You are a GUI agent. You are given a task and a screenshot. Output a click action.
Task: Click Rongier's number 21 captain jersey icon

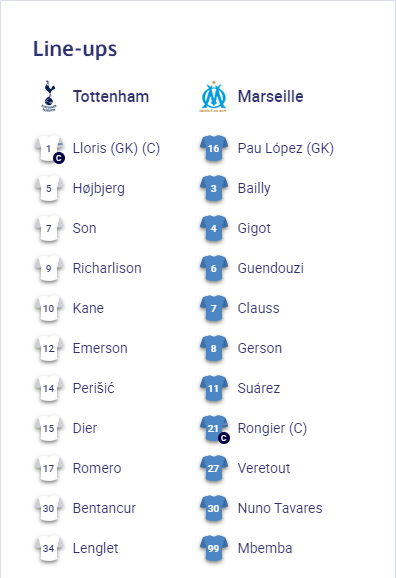[214, 429]
